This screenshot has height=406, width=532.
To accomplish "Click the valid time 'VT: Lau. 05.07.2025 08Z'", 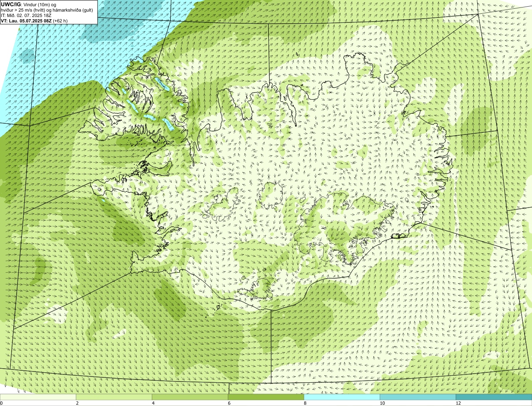I will point(26,20).
